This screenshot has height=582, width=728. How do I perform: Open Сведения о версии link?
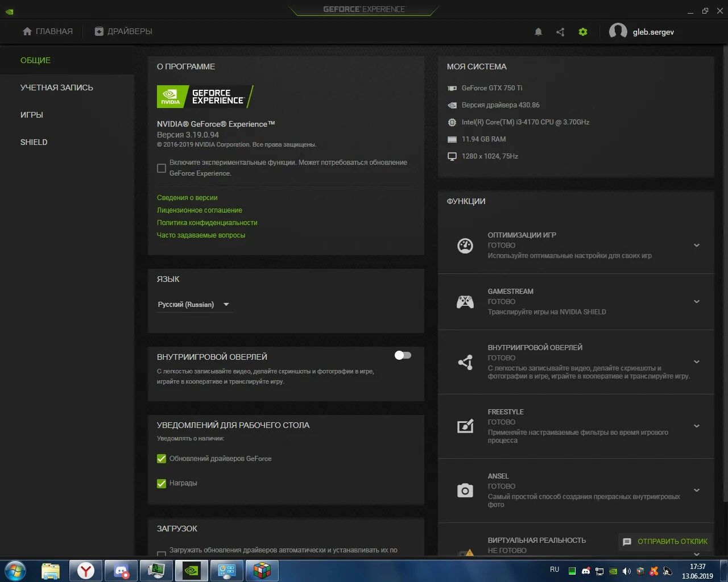[x=187, y=198]
